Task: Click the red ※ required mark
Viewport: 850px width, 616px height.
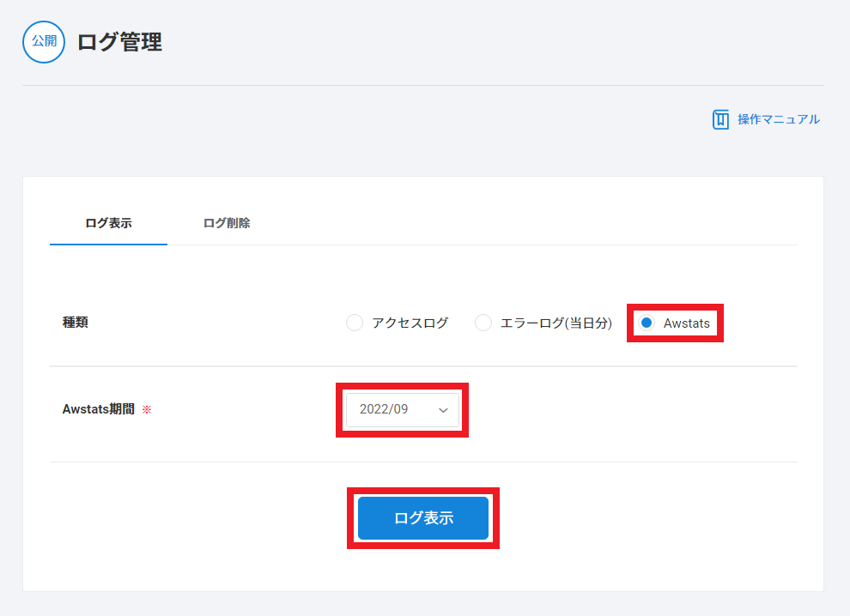Action: point(146,410)
